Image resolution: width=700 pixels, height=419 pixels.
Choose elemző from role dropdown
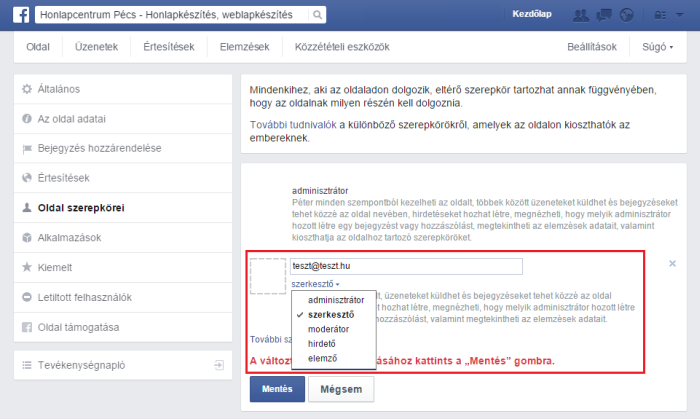point(333,358)
